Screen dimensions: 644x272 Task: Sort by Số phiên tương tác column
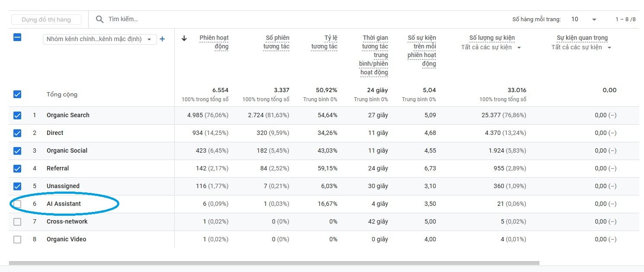click(276, 42)
